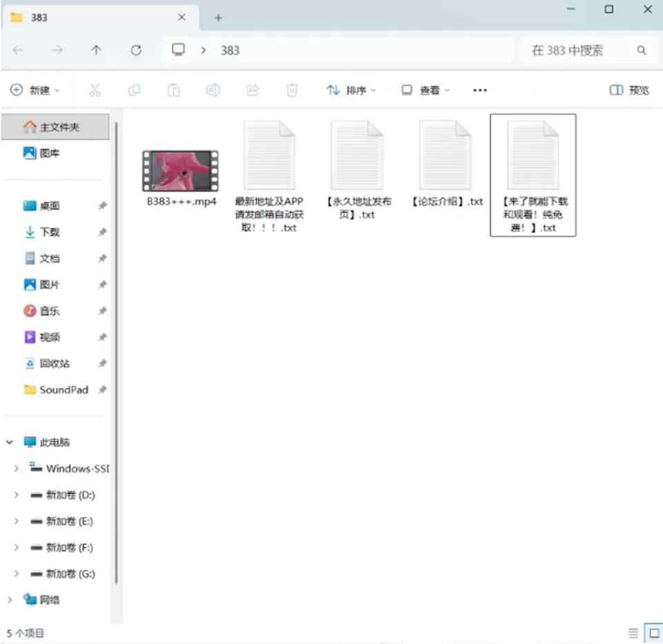
Task: Click the 383 path segment in address bar
Action: pyautogui.click(x=230, y=50)
